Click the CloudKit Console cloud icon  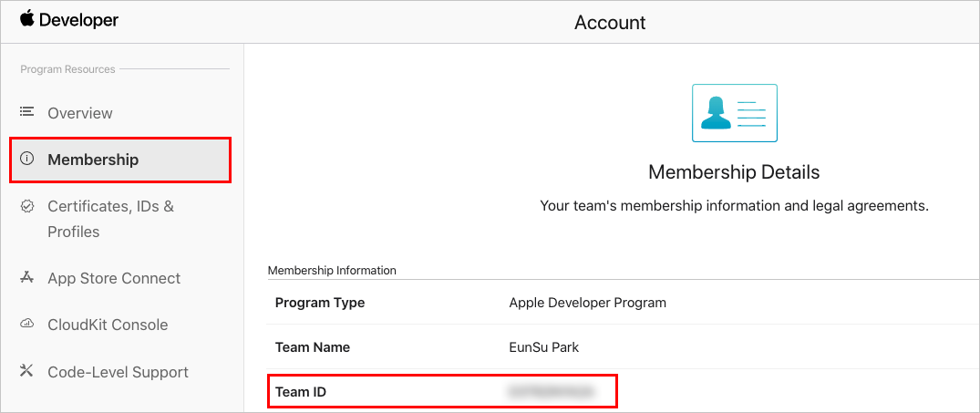pos(26,324)
